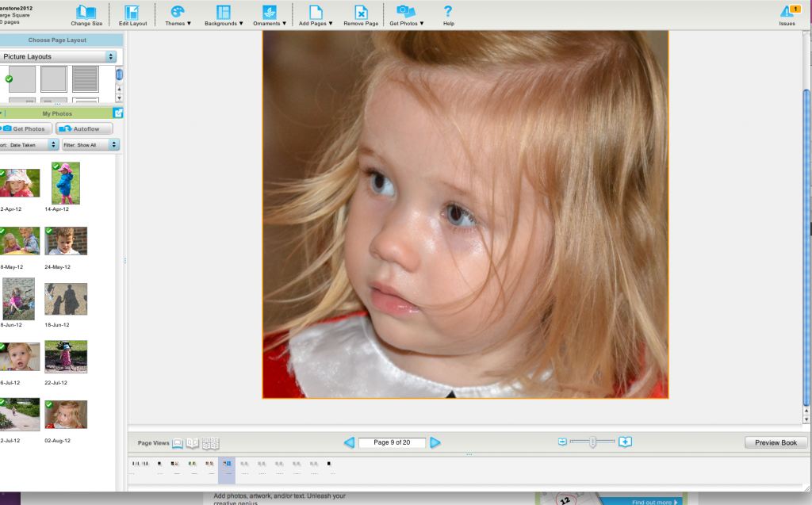Select the 8-May-12 photo thumbnail

(20, 241)
